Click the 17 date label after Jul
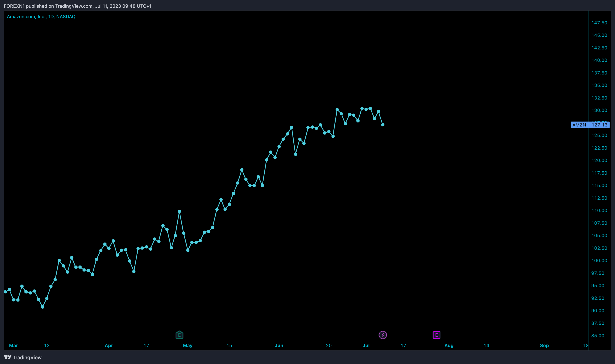Screen dimensions: 615x364 coord(403,346)
